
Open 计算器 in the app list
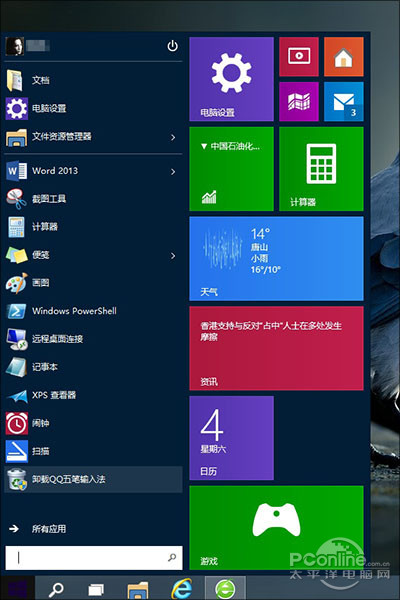point(93,227)
